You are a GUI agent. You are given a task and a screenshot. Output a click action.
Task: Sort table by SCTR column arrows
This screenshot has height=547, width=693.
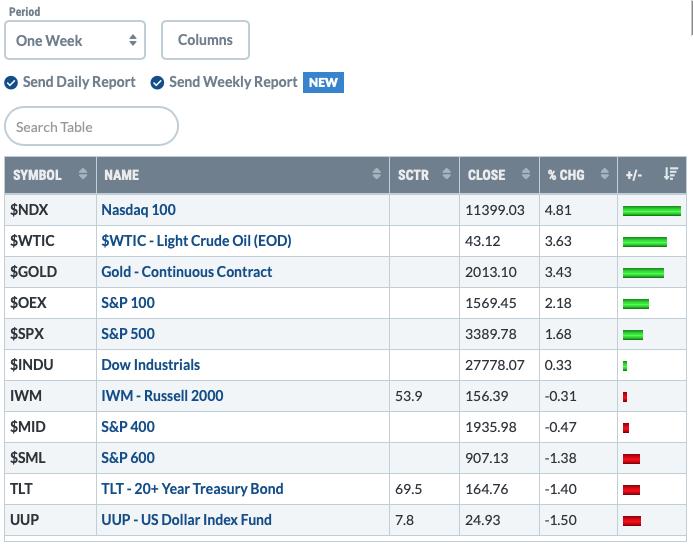(446, 174)
